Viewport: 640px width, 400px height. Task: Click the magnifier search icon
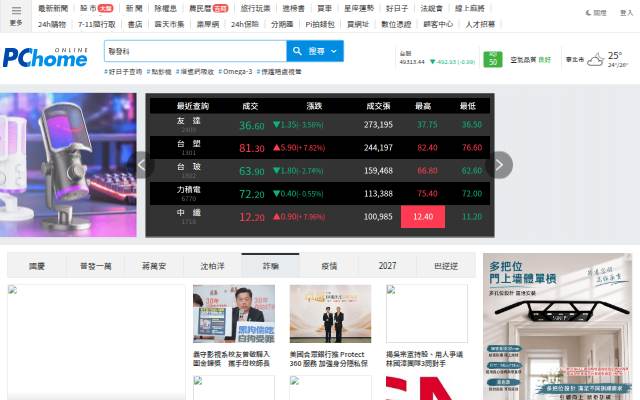click(x=297, y=51)
